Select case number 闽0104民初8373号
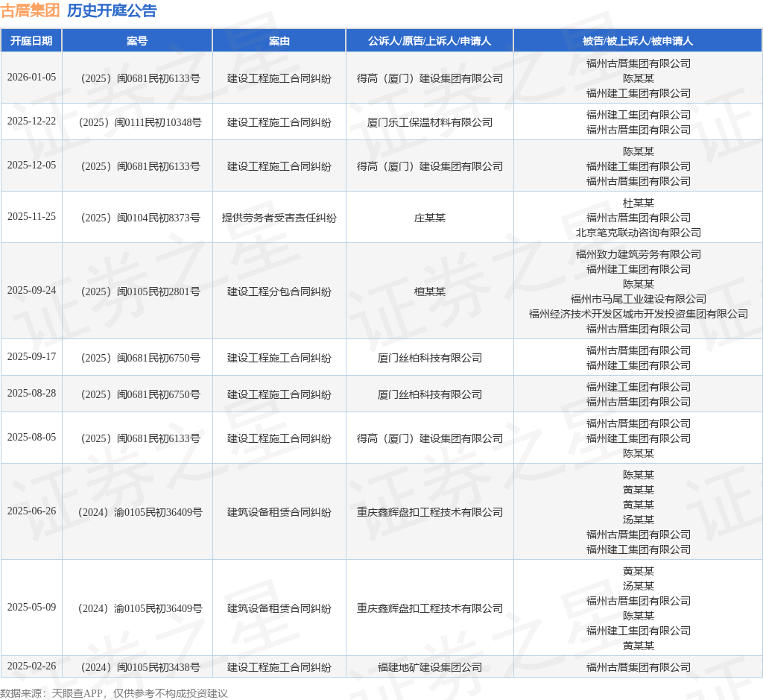The image size is (763, 700). tap(140, 218)
